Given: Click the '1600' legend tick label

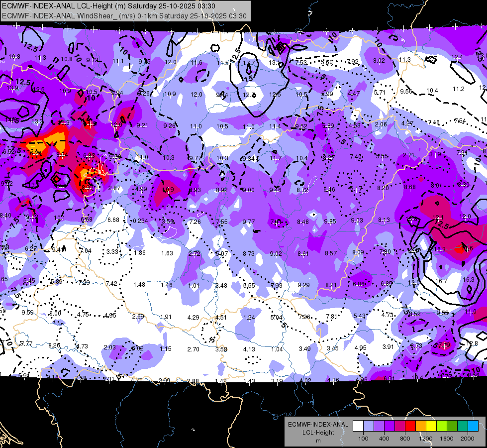Looking at the screenshot, I should point(447,439).
